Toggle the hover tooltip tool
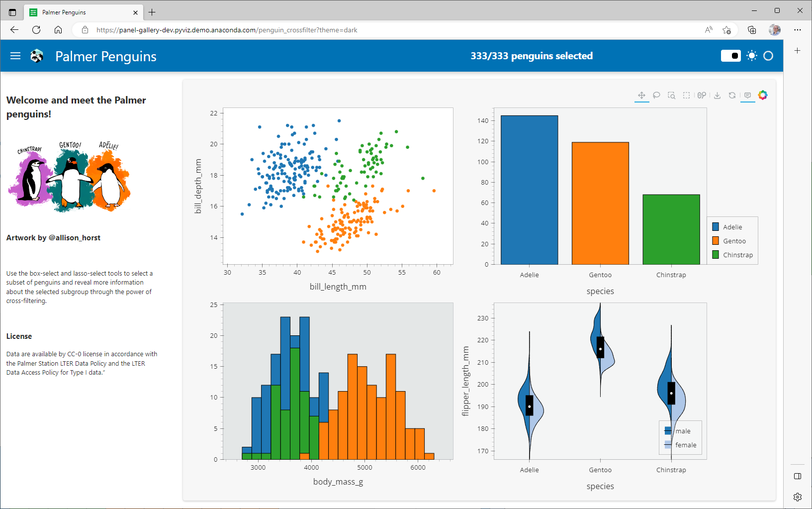Image resolution: width=812 pixels, height=509 pixels. click(747, 95)
